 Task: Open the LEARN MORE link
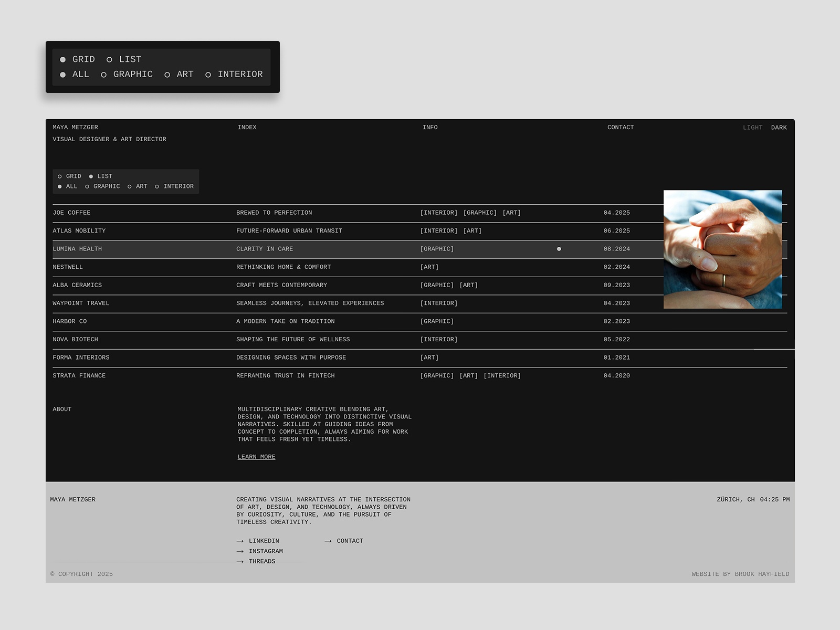[x=256, y=457]
